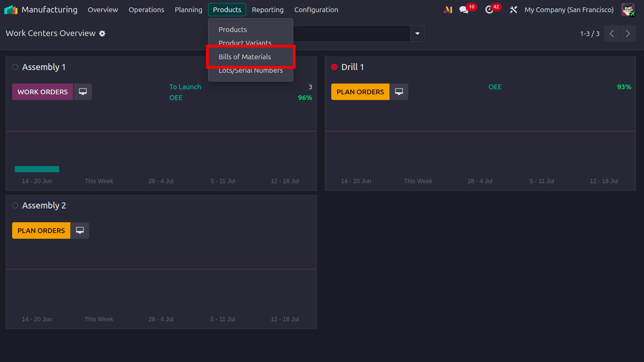The image size is (644, 362).
Task: Click Assembly 1 teal workload bar
Action: 37,169
